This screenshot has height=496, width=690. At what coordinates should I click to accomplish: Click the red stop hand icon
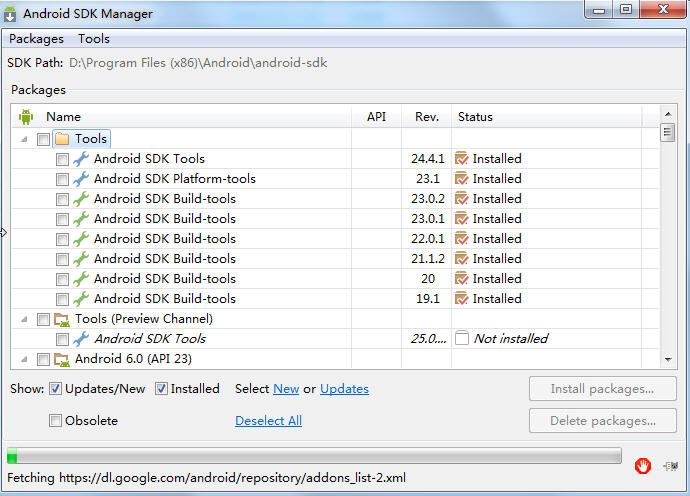pos(642,466)
